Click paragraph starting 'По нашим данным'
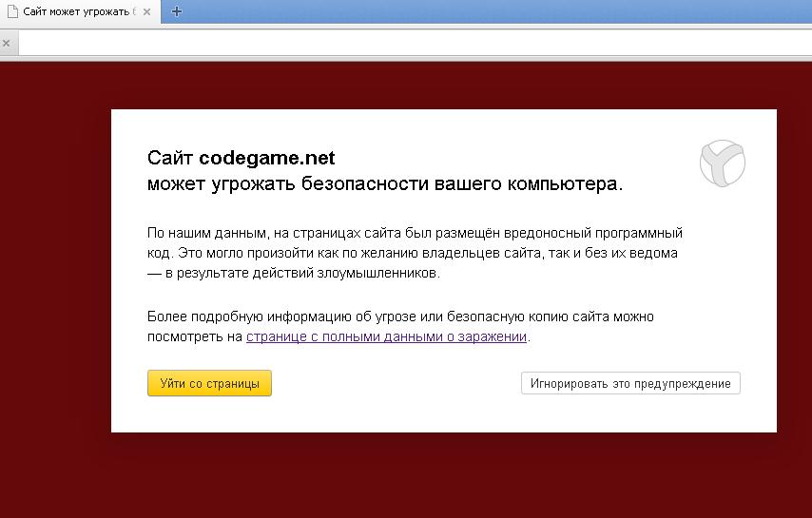 (415, 253)
